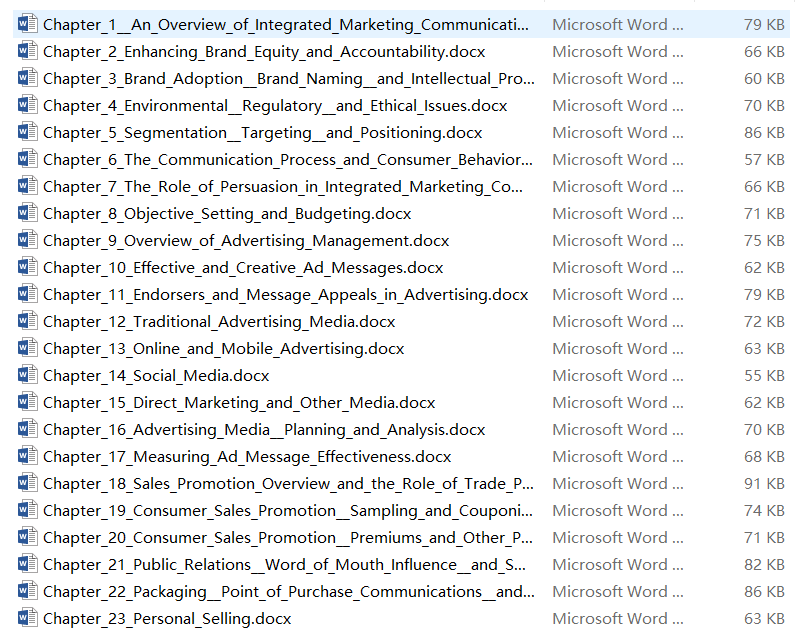Click the Word icon beside Chapter_9 Advertising Management

[x=27, y=239]
